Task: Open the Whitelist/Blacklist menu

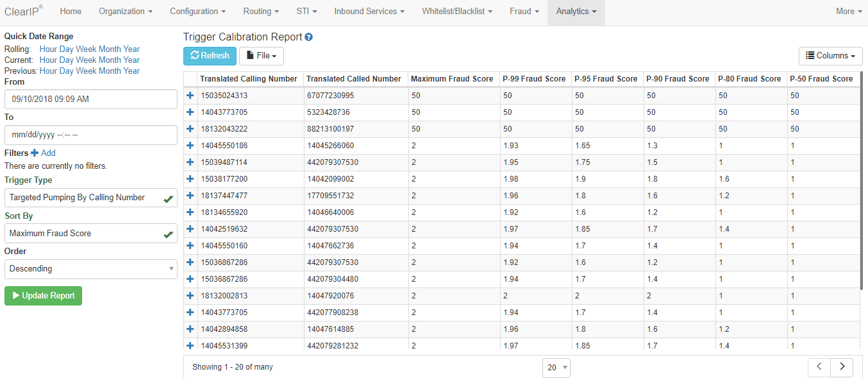Action: [x=457, y=12]
